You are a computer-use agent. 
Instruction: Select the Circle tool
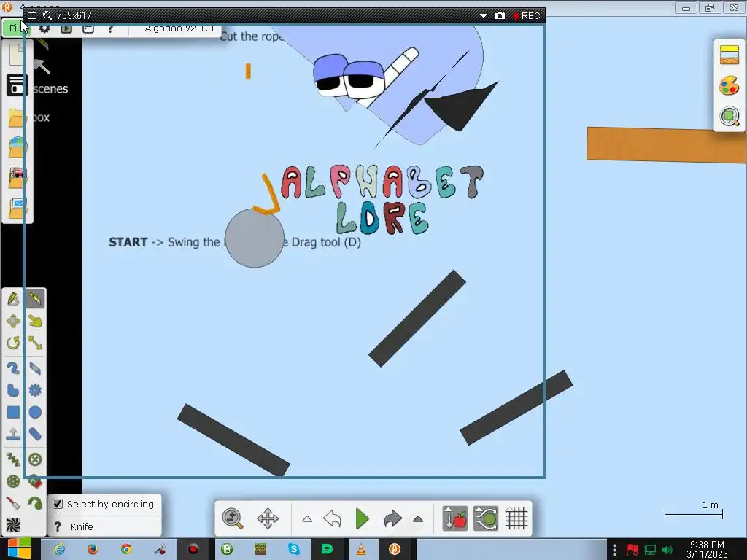pyautogui.click(x=35, y=412)
